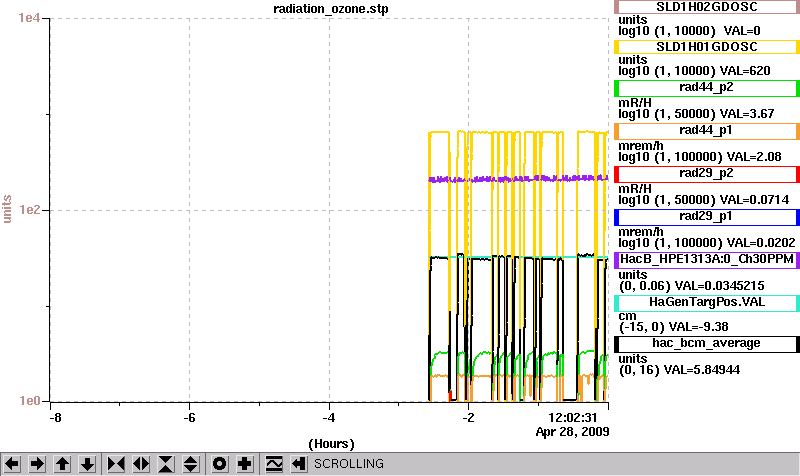Click the VAL=0.0345215 readout value
Image resolution: width=800 pixels, height=476 pixels.
point(719,285)
